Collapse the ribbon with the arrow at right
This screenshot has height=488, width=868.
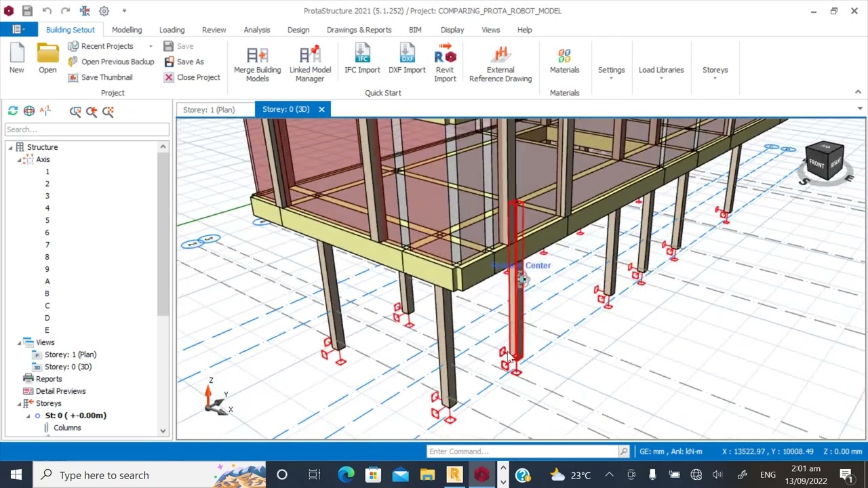point(857,92)
